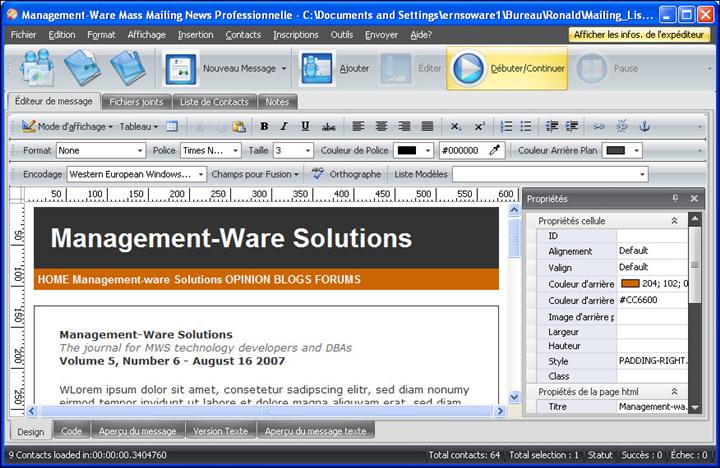Align text right
Screen dimensions: 720x468
(404, 126)
